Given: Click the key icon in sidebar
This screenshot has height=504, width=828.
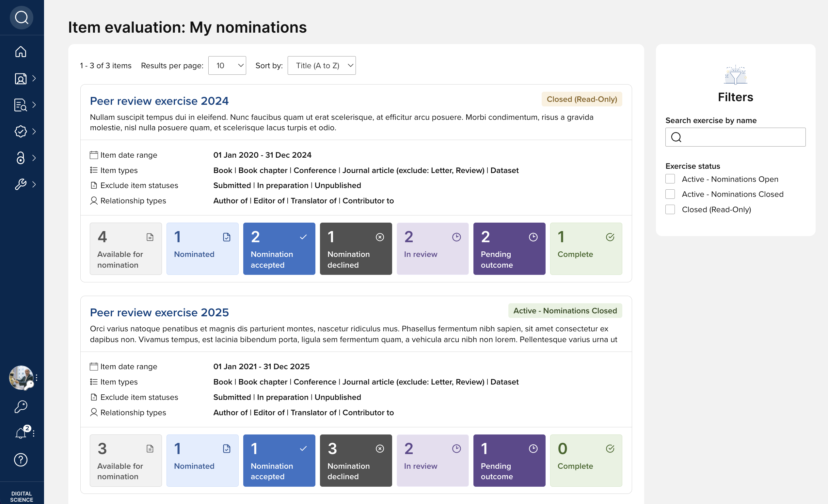Looking at the screenshot, I should tap(21, 406).
